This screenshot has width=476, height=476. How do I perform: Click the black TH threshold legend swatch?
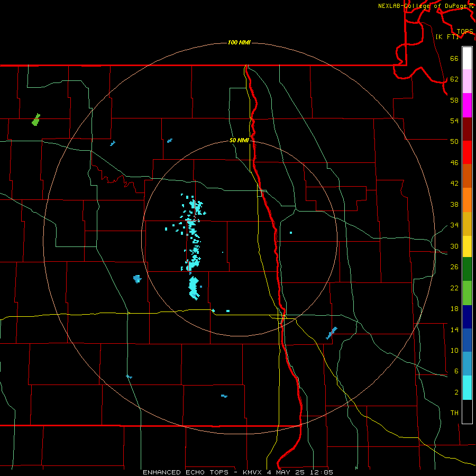pos(467,411)
